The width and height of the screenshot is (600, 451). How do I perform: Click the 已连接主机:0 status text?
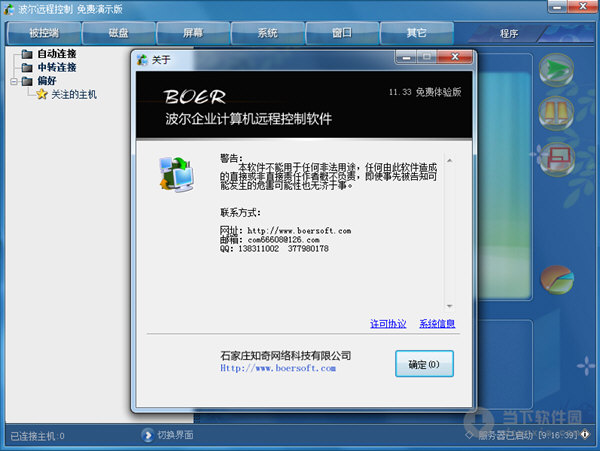(x=37, y=436)
